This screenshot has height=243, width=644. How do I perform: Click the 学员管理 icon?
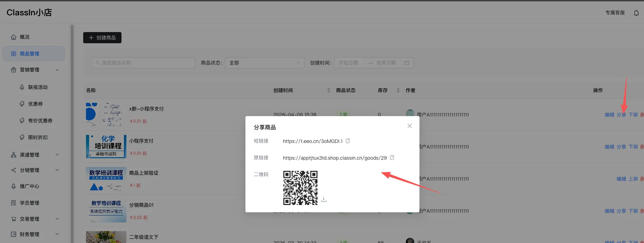point(14,203)
